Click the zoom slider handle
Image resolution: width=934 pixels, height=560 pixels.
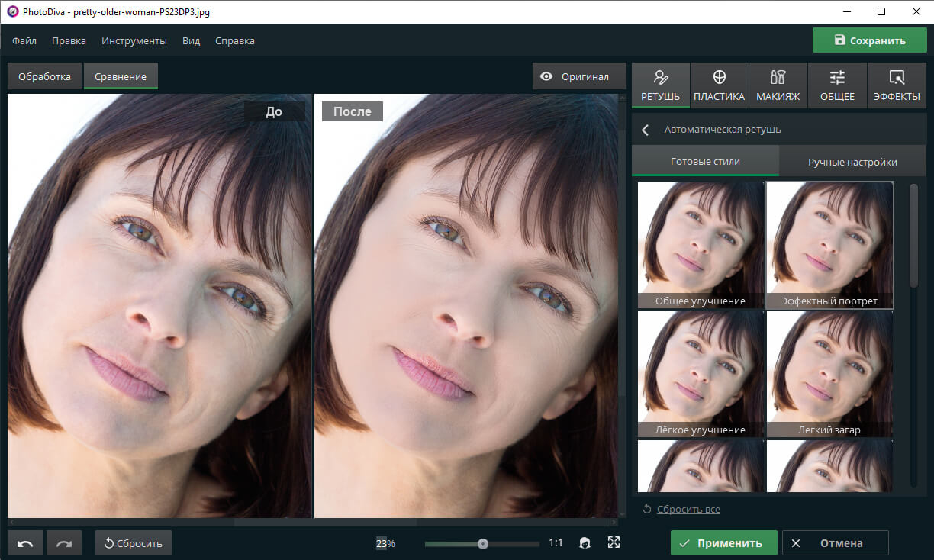point(482,543)
